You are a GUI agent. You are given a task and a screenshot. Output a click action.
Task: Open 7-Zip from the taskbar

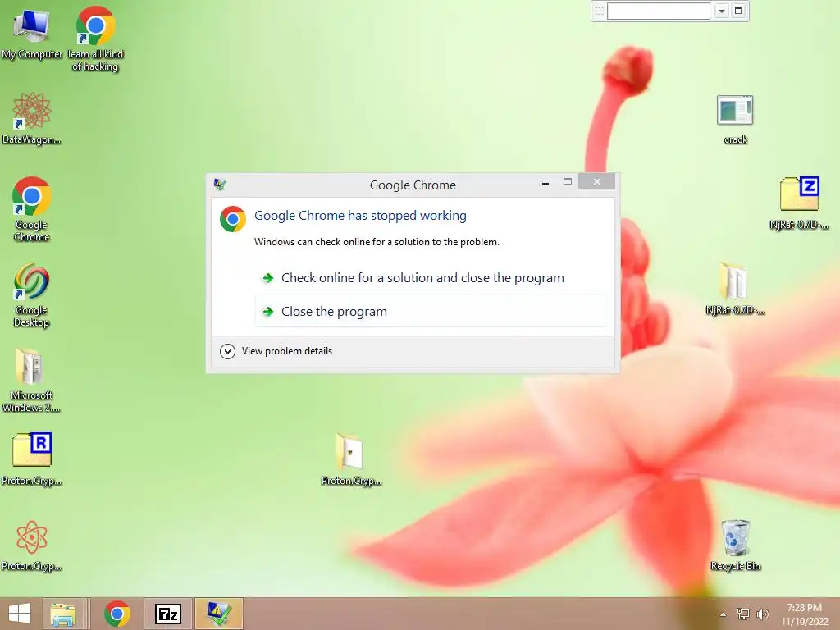tap(168, 614)
